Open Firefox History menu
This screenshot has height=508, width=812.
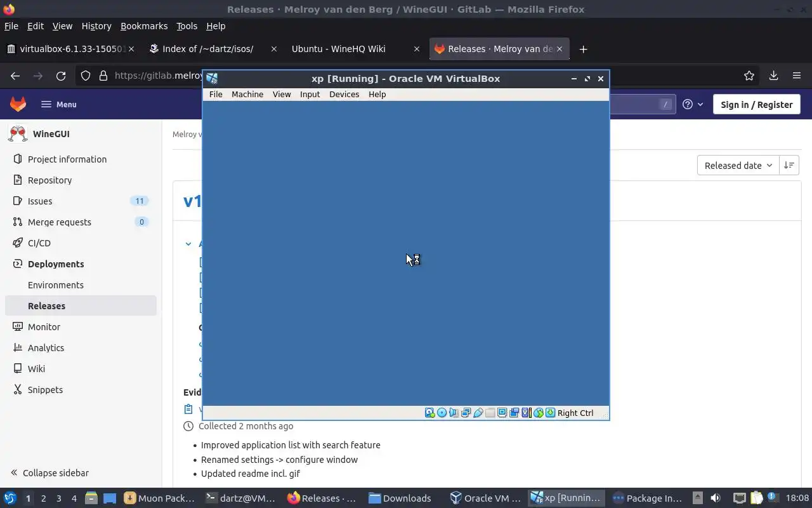[96, 26]
